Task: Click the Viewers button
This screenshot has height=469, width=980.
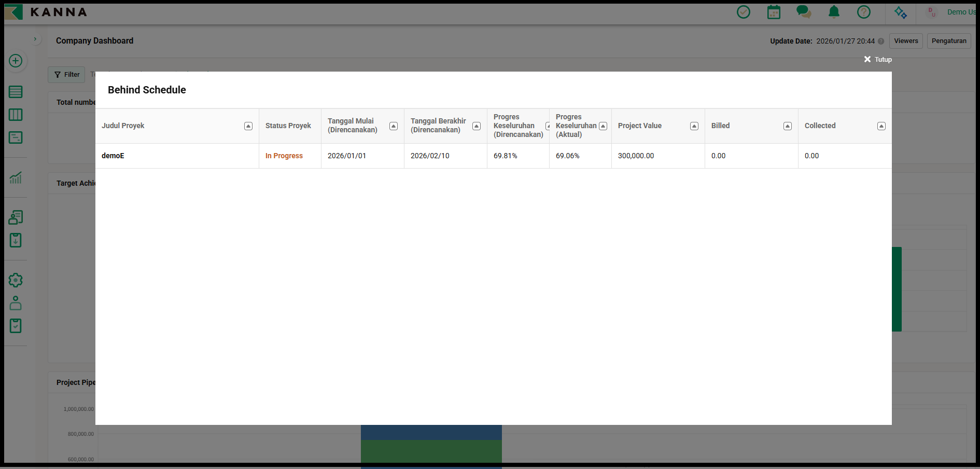Action: [906, 41]
